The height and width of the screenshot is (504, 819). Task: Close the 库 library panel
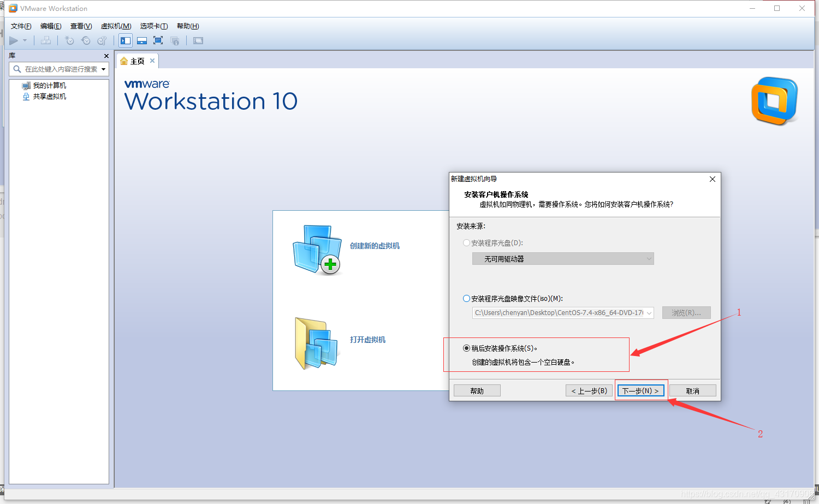106,56
